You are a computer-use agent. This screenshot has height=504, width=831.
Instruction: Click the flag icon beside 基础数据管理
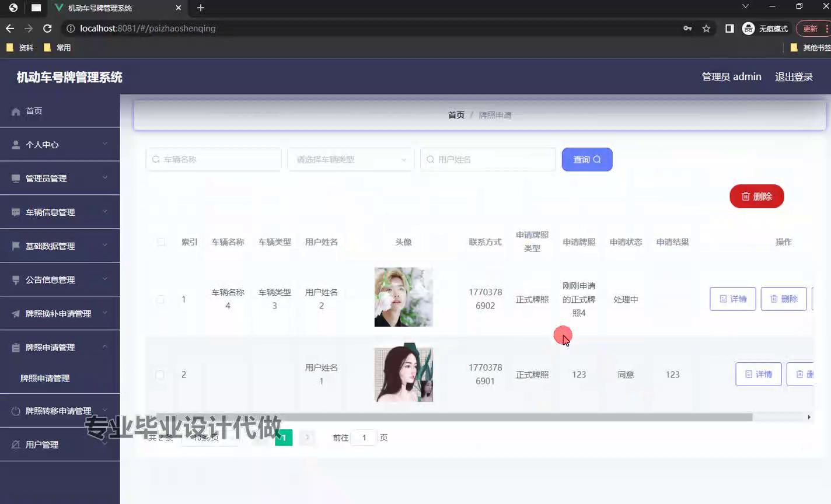(x=16, y=246)
